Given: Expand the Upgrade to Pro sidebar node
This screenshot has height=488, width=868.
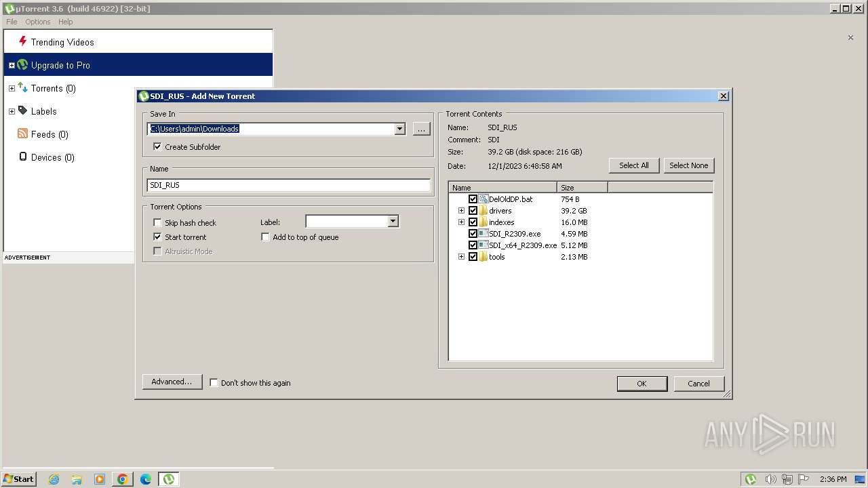Looking at the screenshot, I should tap(12, 65).
